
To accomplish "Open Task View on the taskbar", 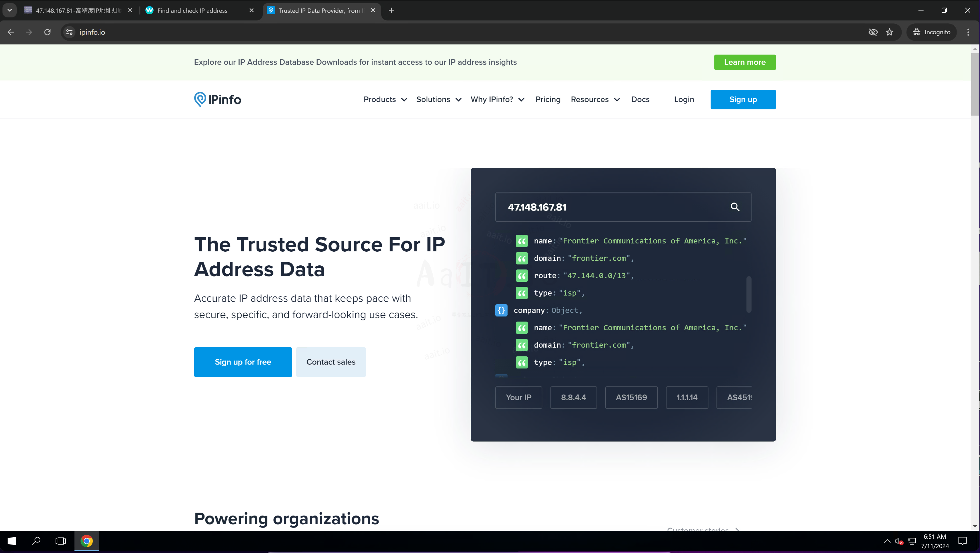I will pyautogui.click(x=61, y=541).
